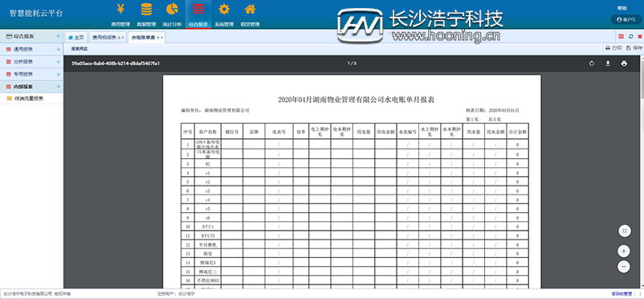Click the red X close-all icon in tab bar
The height and width of the screenshot is (299, 644).
(640, 37)
